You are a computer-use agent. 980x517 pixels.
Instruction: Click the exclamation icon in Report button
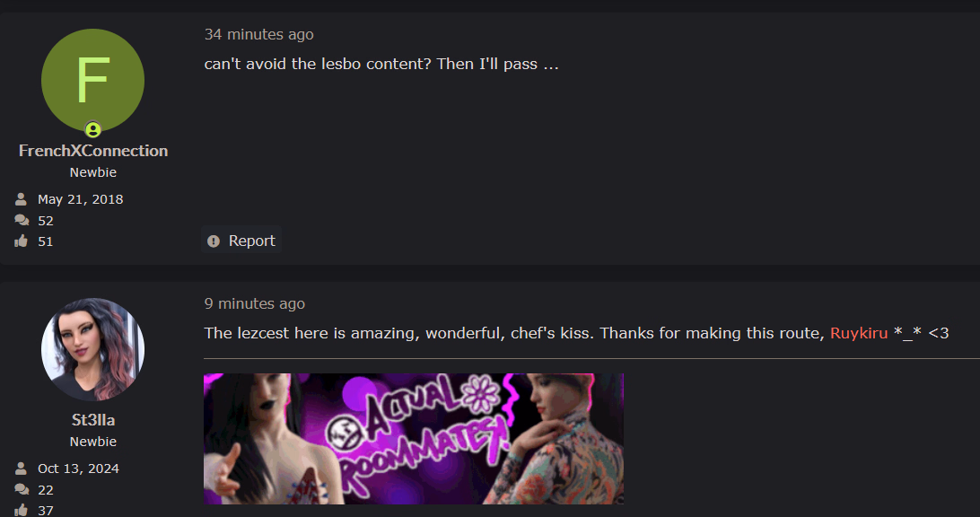click(x=214, y=241)
